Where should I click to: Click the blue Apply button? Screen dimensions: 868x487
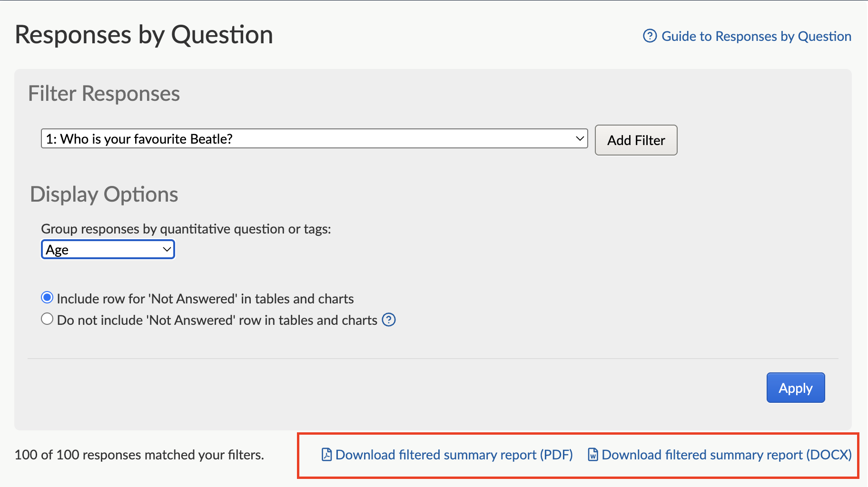coord(796,388)
